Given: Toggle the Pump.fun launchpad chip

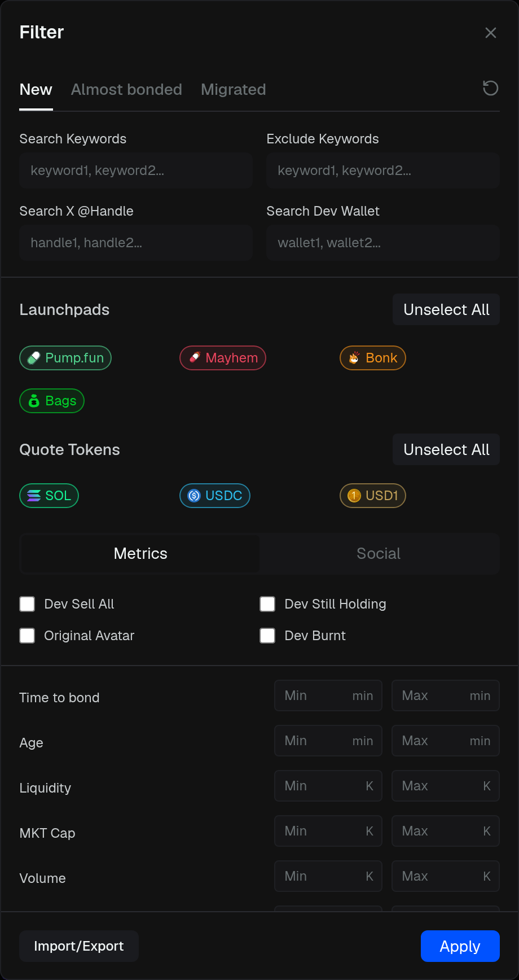Looking at the screenshot, I should [65, 358].
